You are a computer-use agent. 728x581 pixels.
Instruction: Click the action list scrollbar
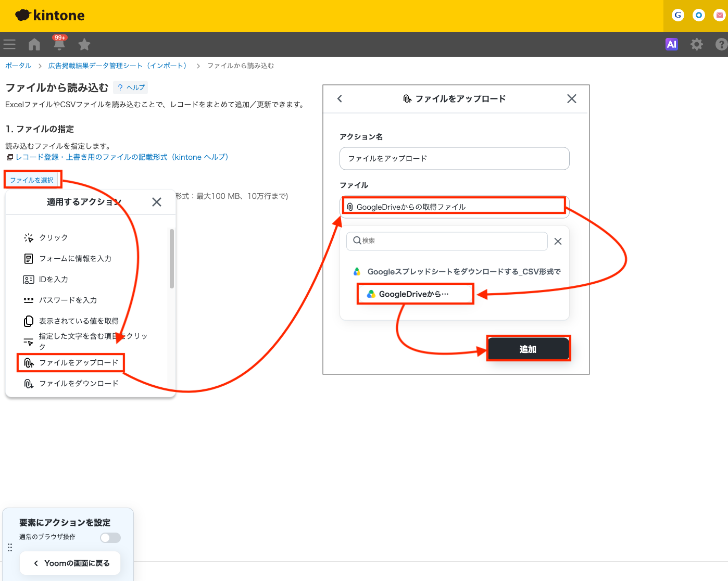[x=171, y=259]
